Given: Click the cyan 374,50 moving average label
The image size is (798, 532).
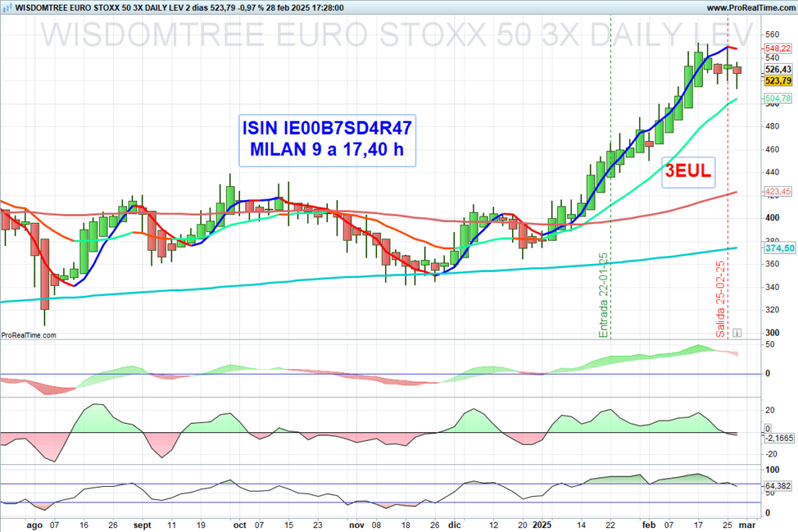Looking at the screenshot, I should tap(779, 248).
